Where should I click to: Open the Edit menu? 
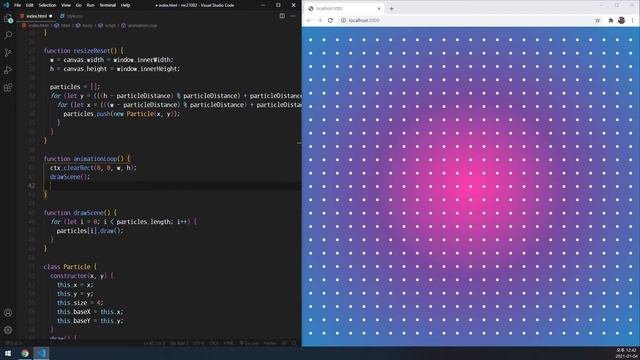[x=29, y=5]
